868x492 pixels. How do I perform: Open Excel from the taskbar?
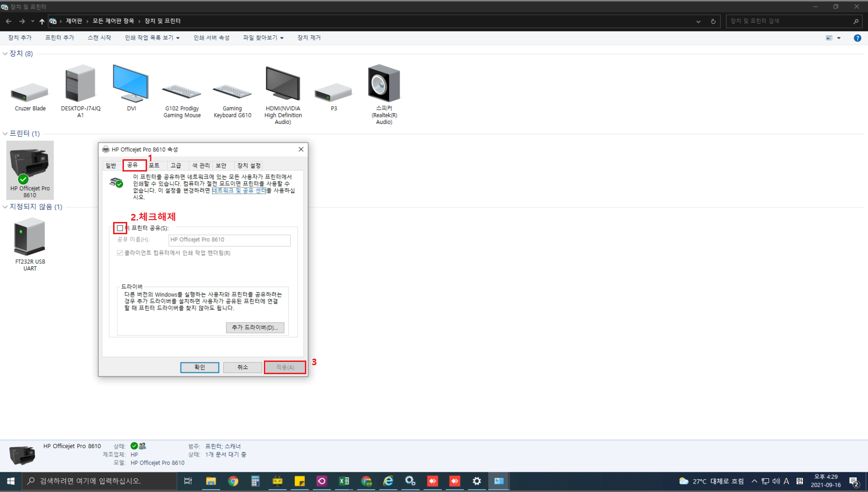point(344,481)
